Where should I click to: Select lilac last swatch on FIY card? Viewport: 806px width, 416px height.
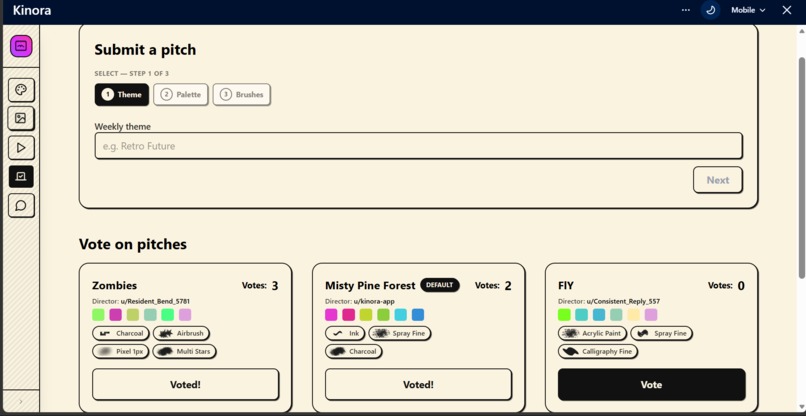pos(651,315)
